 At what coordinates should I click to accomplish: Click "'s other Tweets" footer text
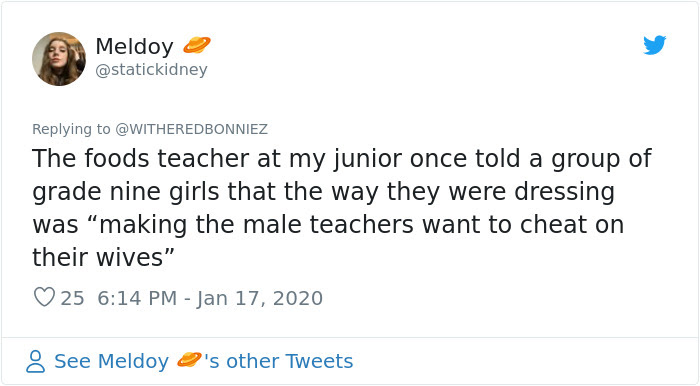click(x=279, y=361)
